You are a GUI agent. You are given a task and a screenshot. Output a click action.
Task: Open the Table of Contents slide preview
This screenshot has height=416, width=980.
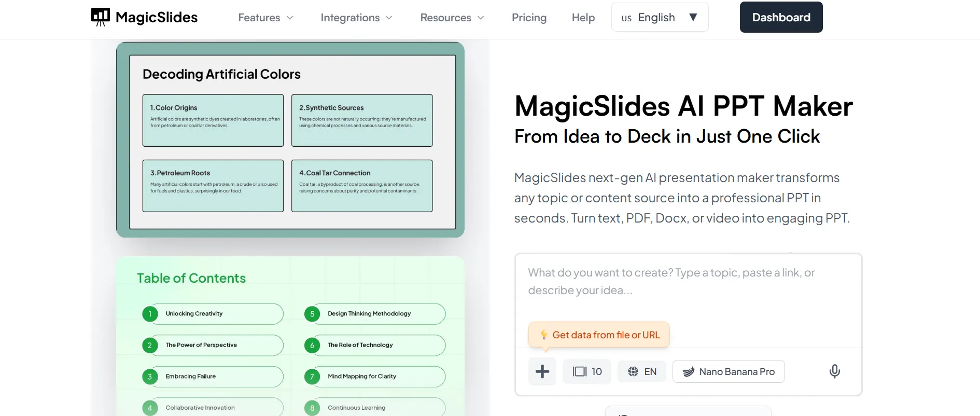290,336
